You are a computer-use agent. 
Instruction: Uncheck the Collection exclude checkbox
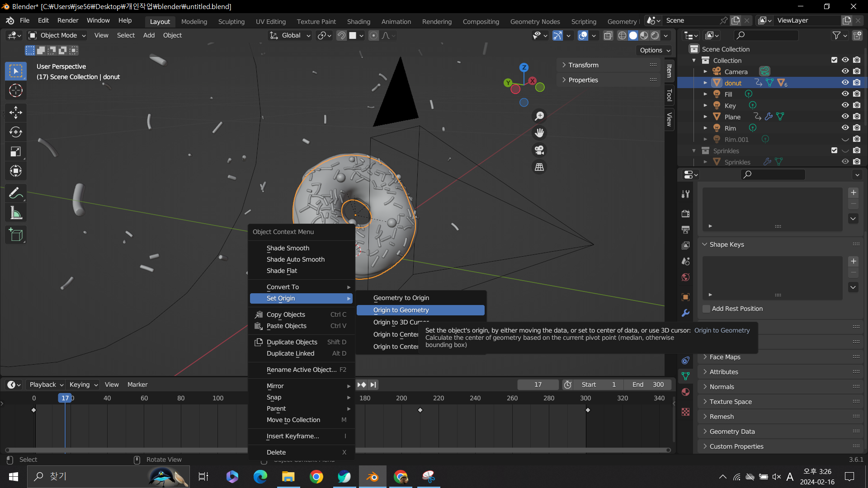pos(834,60)
